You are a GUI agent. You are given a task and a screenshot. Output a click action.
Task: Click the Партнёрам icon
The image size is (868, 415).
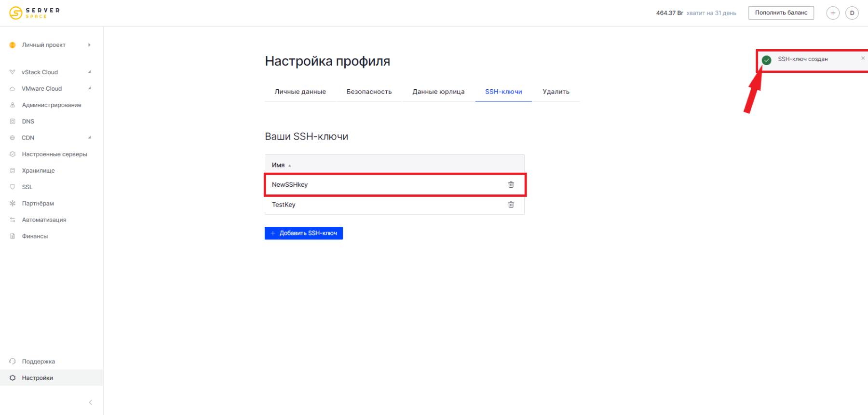coord(13,203)
